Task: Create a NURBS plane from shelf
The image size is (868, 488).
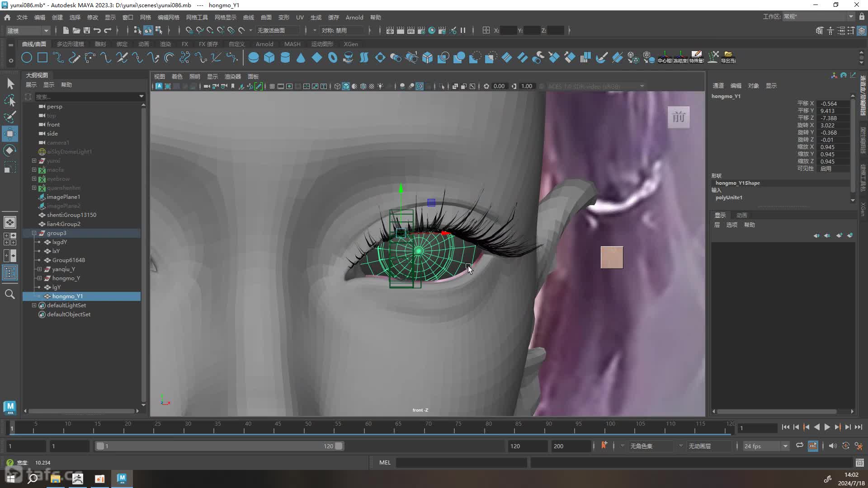Action: tap(317, 58)
